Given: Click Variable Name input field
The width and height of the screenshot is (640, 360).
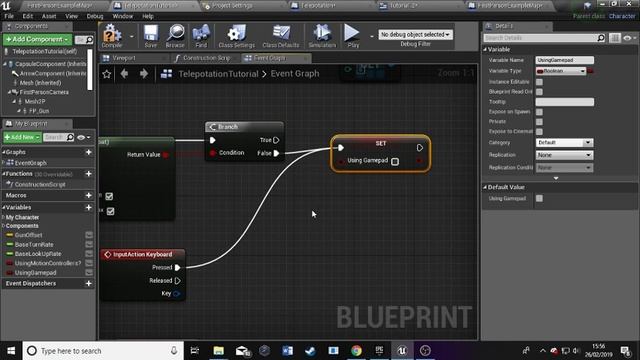Looking at the screenshot, I should point(564,60).
